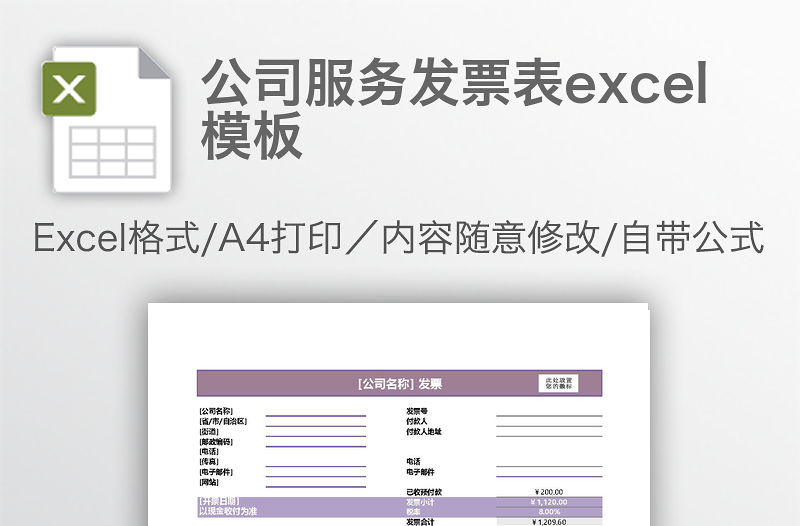Click the 付款人地址 label
The image size is (800, 526).
[x=424, y=431]
